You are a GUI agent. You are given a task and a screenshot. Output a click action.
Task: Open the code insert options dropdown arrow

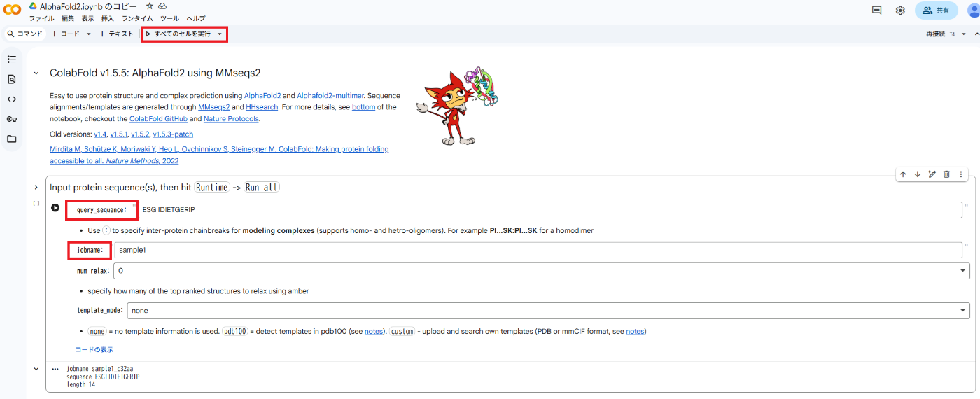pos(89,34)
